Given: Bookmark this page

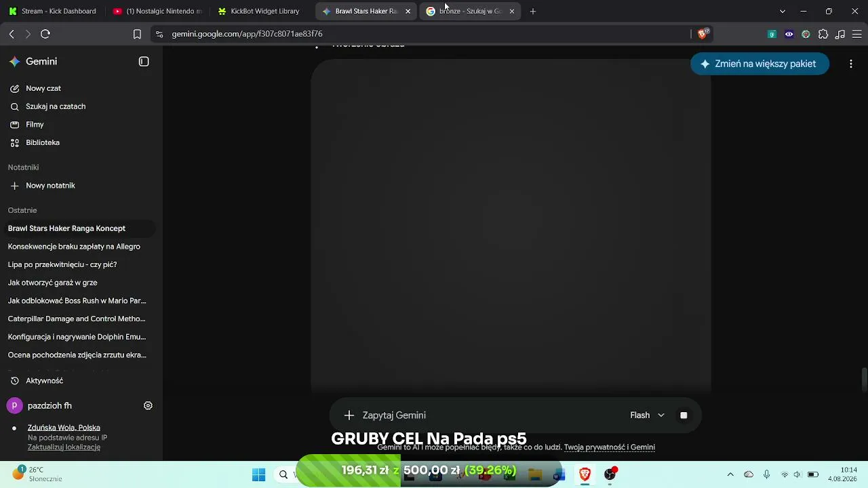Looking at the screenshot, I should [x=137, y=34].
